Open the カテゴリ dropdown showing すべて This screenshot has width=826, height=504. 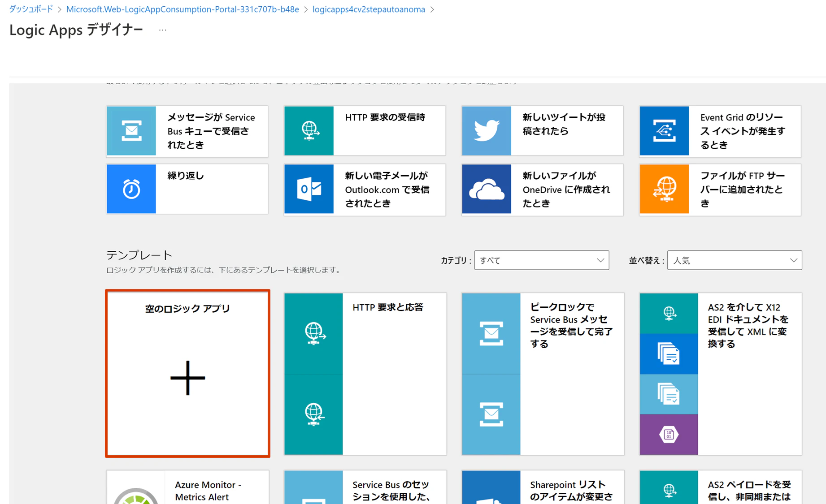(541, 260)
